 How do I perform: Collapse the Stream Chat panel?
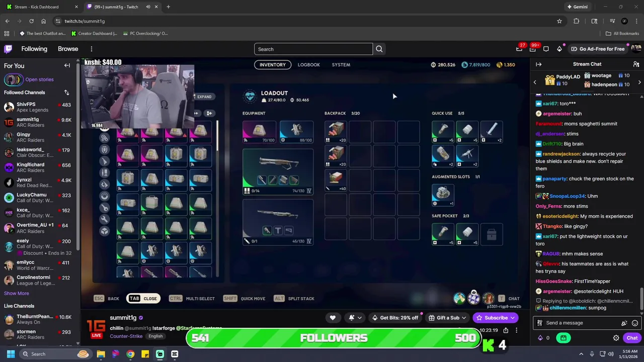pyautogui.click(x=538, y=64)
